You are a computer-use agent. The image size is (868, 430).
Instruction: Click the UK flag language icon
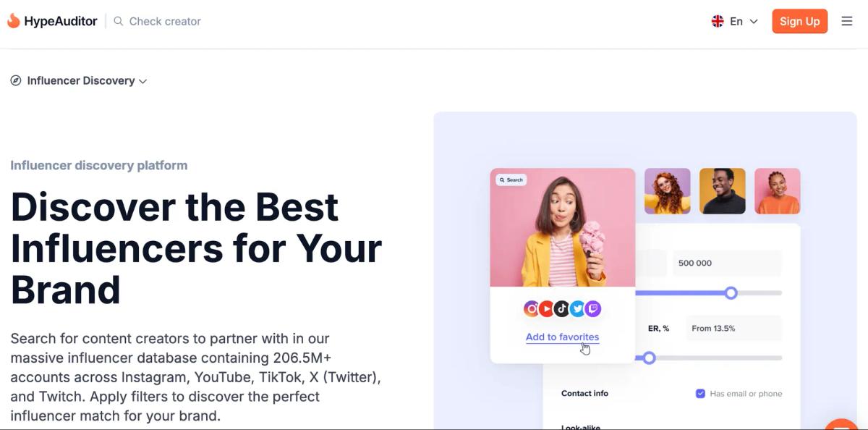click(718, 21)
